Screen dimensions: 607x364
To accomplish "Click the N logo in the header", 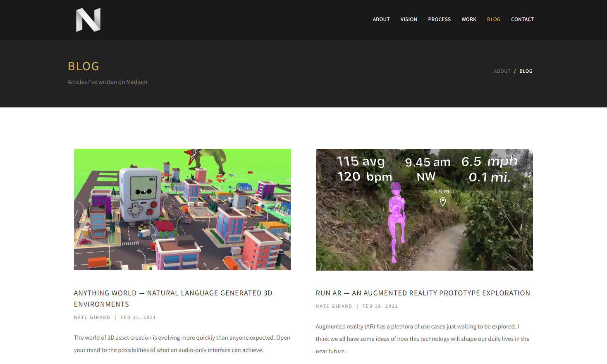I will coord(88,19).
